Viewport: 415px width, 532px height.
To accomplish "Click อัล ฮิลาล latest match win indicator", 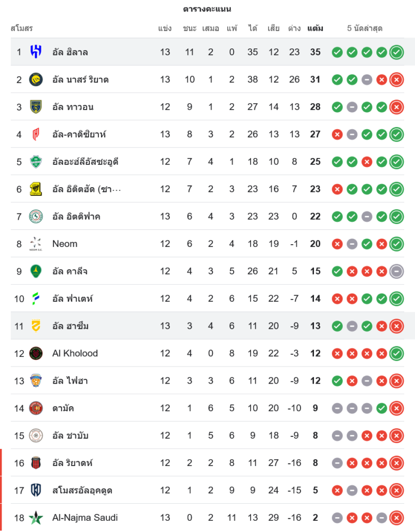I will pos(396,52).
